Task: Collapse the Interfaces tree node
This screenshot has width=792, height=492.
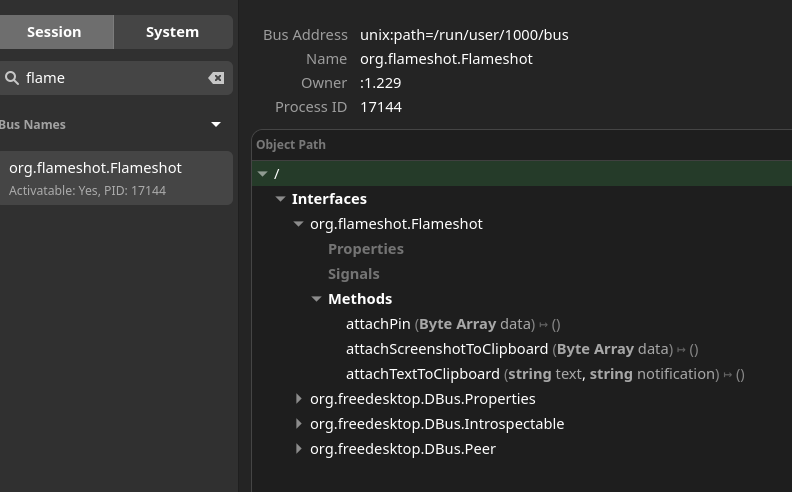Action: click(x=281, y=199)
